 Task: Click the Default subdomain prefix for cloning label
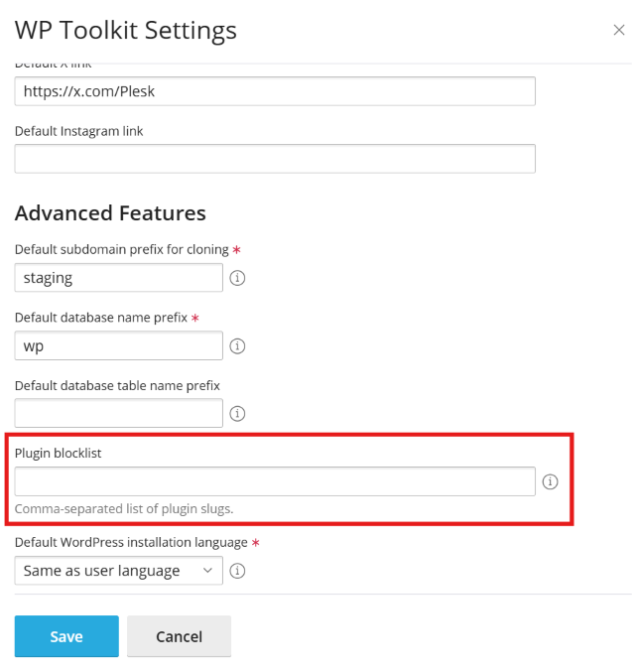[121, 249]
